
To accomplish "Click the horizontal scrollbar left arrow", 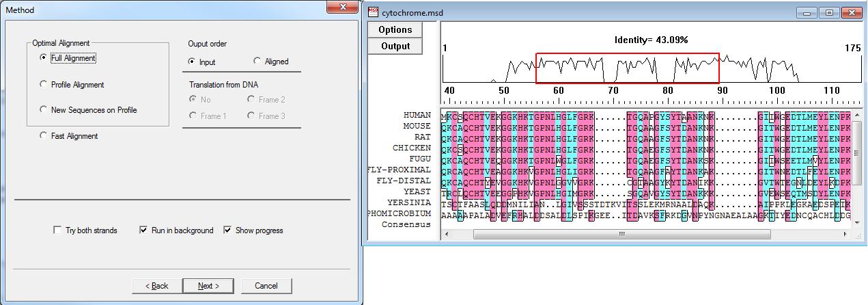I will (x=447, y=234).
